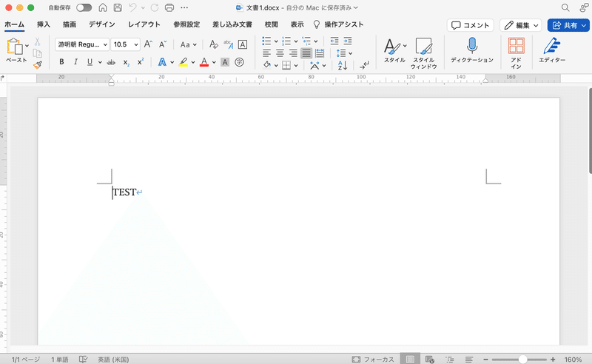
Task: Cut selection with the scissors icon
Action: coord(38,41)
